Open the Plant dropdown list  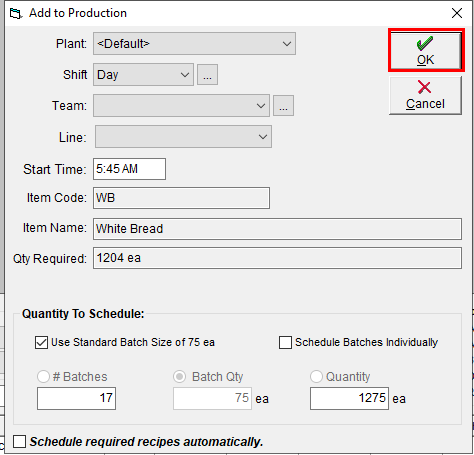click(x=194, y=44)
